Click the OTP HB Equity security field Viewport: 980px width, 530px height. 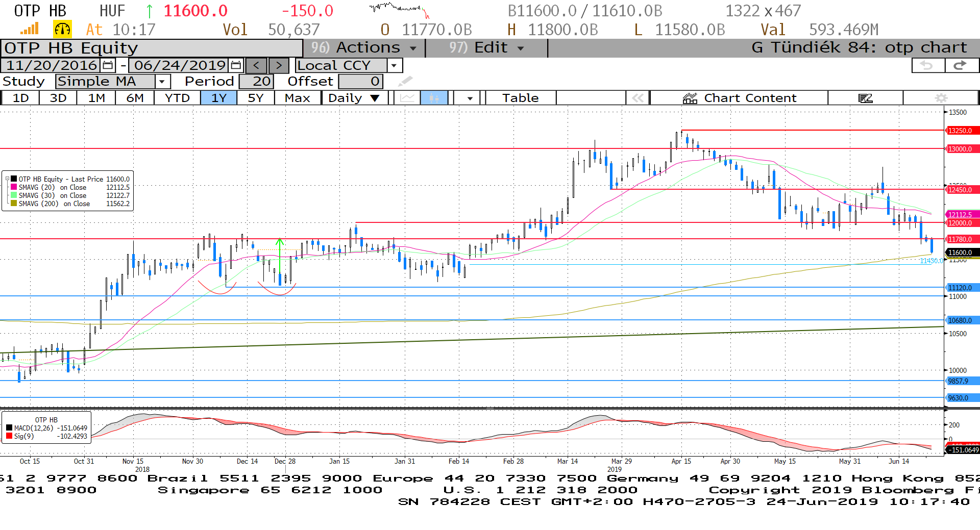[152, 48]
